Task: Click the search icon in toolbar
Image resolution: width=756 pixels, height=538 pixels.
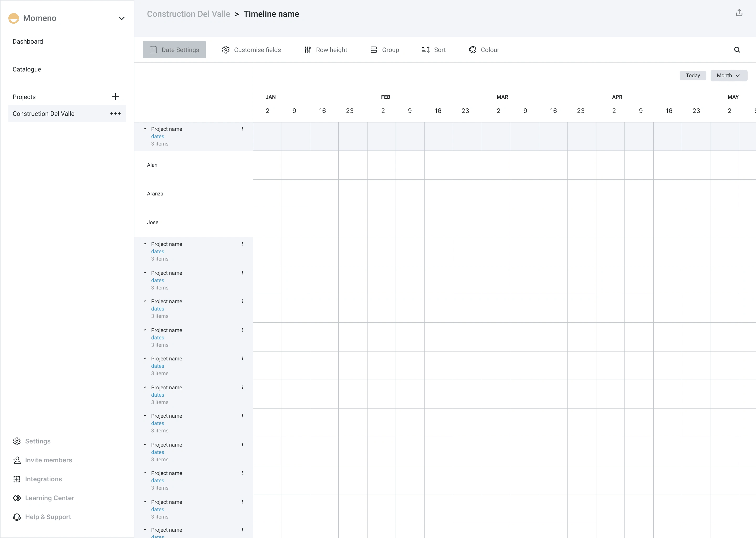Action: (x=738, y=49)
